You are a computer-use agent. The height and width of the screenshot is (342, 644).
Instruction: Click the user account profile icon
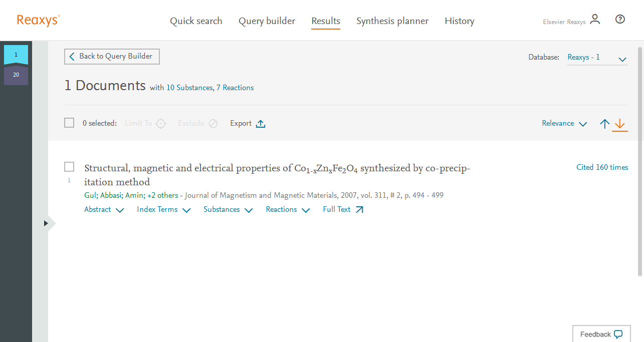point(595,20)
